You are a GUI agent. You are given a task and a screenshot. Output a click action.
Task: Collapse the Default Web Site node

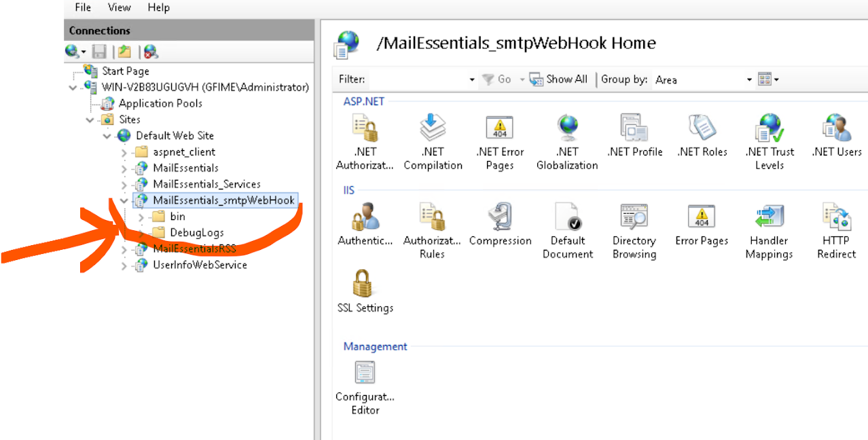(107, 136)
